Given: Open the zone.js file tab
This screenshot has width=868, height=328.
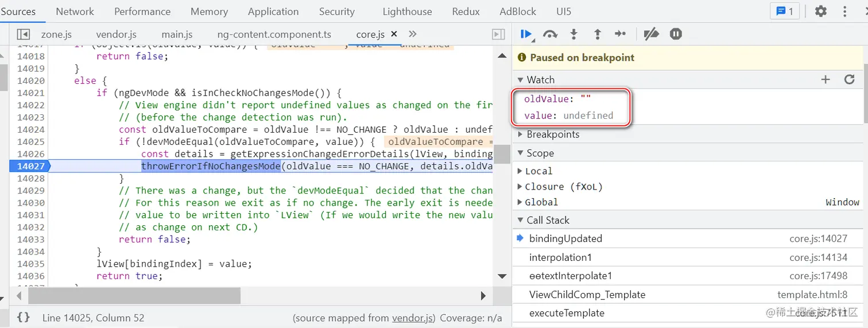Looking at the screenshot, I should click(x=56, y=34).
